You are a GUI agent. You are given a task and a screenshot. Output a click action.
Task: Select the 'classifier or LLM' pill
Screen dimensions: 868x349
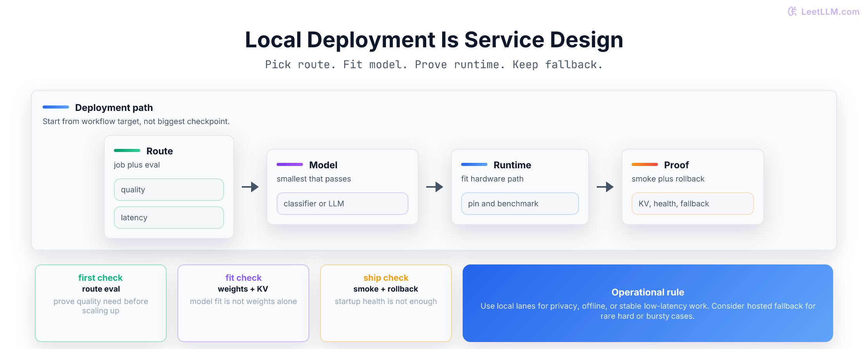click(343, 204)
